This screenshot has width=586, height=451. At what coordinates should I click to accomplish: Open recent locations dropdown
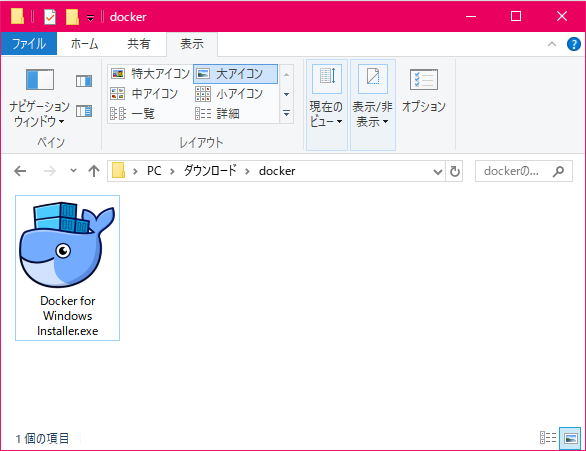pyautogui.click(x=73, y=171)
